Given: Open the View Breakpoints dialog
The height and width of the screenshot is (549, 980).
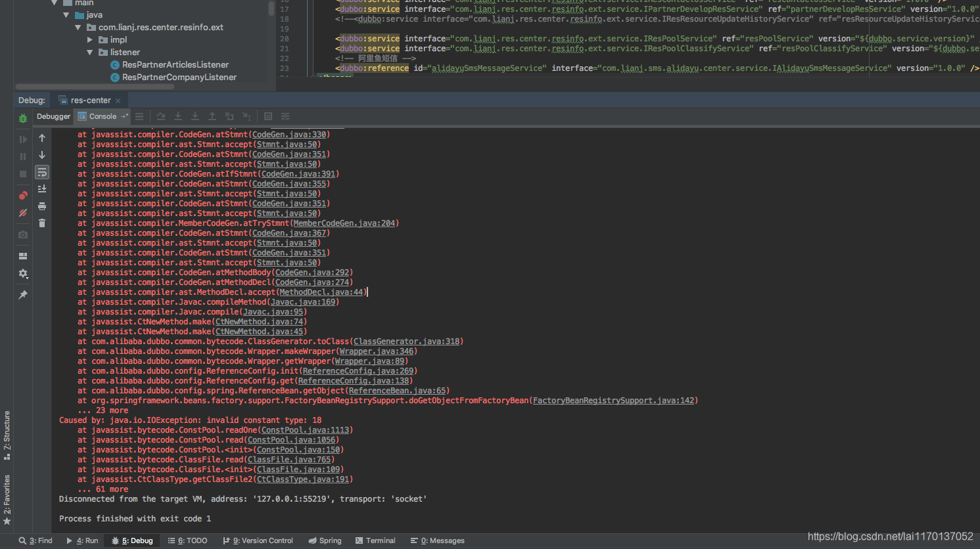Looking at the screenshot, I should coord(23,194).
